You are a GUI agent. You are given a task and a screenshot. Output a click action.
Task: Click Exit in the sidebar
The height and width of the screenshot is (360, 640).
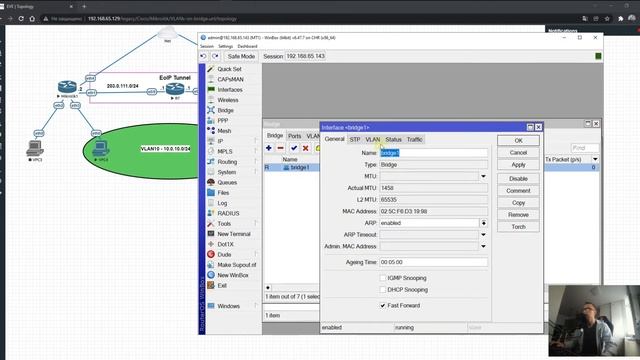pyautogui.click(x=222, y=285)
